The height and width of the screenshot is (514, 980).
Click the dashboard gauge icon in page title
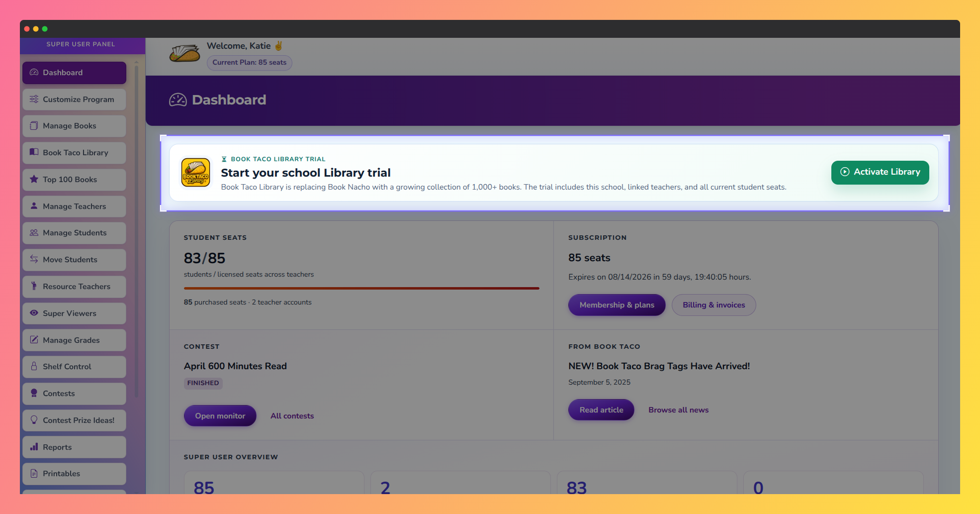tap(178, 100)
